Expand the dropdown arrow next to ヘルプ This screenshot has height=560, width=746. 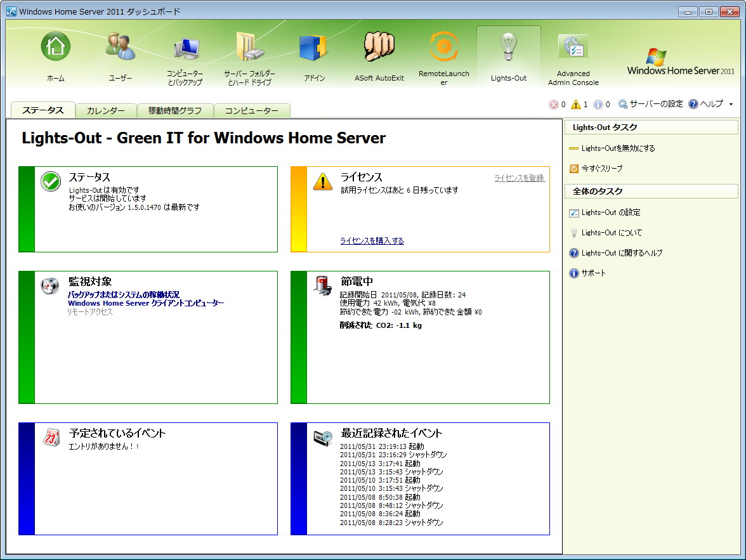(x=731, y=104)
